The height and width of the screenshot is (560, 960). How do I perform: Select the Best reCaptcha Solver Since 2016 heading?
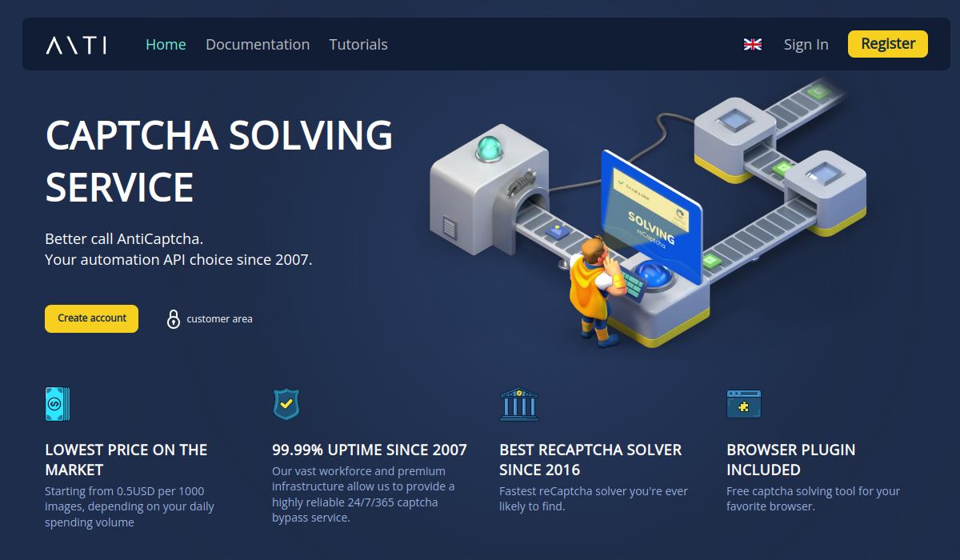pyautogui.click(x=590, y=460)
